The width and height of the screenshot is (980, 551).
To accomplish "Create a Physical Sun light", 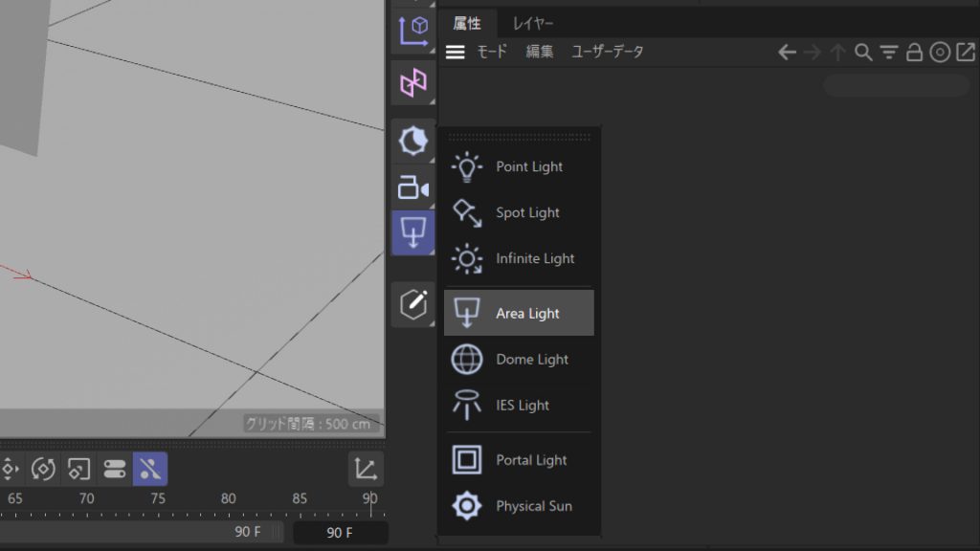I will [x=533, y=506].
